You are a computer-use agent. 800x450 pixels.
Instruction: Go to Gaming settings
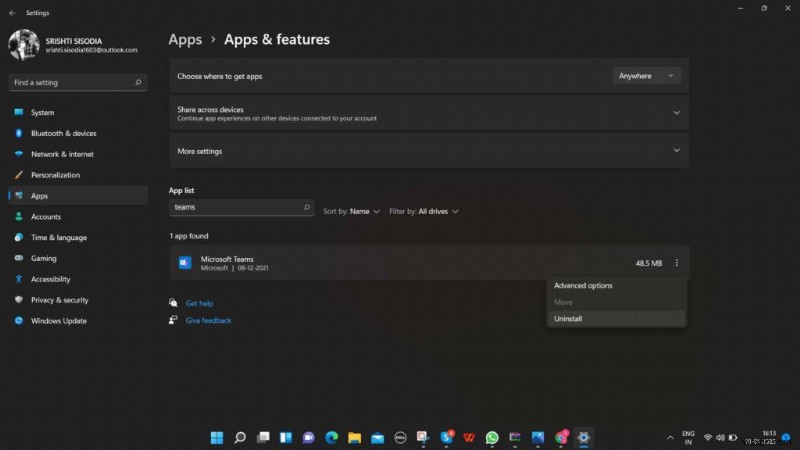click(78, 259)
